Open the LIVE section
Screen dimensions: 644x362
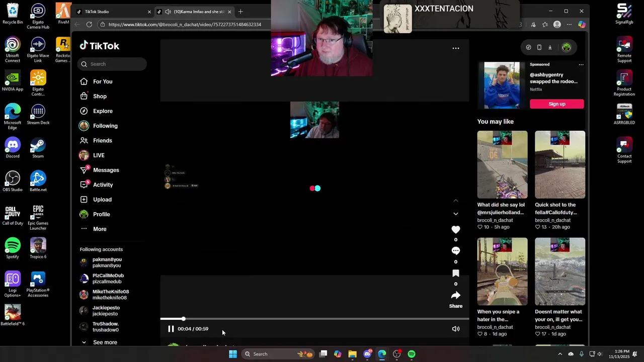point(99,155)
